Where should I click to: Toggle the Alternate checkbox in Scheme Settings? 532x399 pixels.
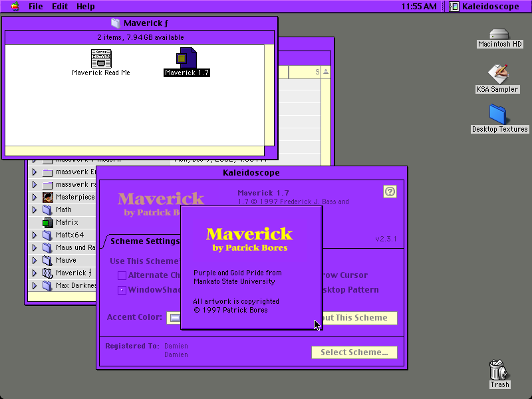[x=122, y=275]
